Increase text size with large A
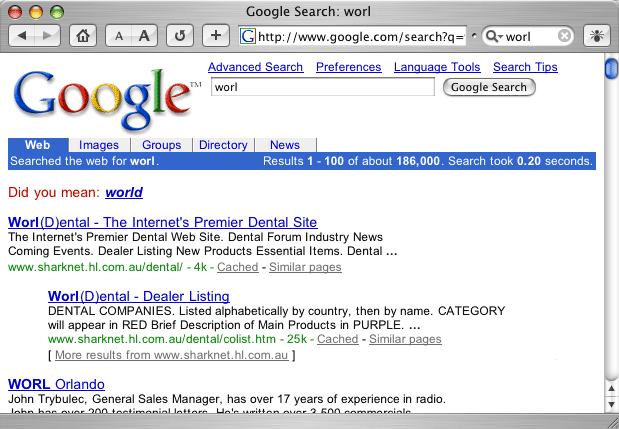 point(144,36)
